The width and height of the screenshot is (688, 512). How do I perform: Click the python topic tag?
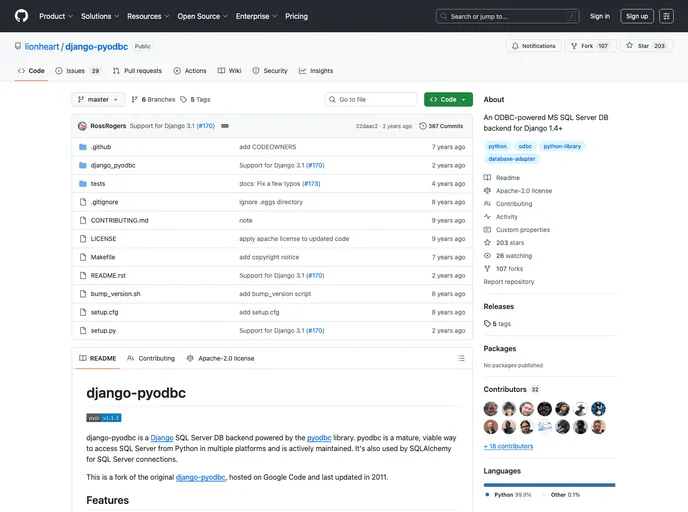tap(498, 146)
